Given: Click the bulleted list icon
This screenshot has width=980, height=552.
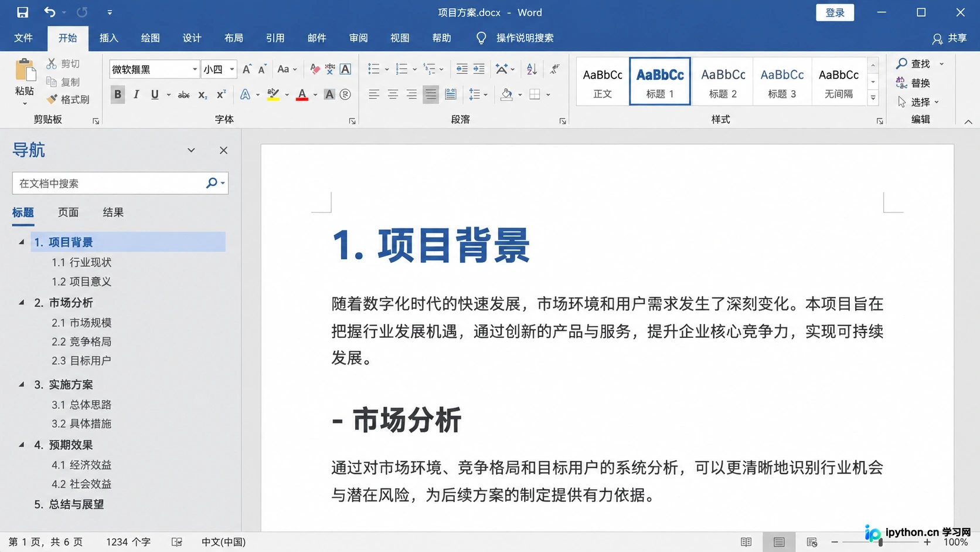Looking at the screenshot, I should click(373, 69).
